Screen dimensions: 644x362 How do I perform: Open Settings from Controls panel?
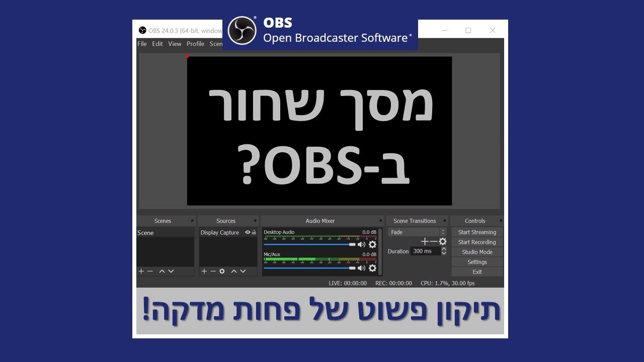(477, 262)
